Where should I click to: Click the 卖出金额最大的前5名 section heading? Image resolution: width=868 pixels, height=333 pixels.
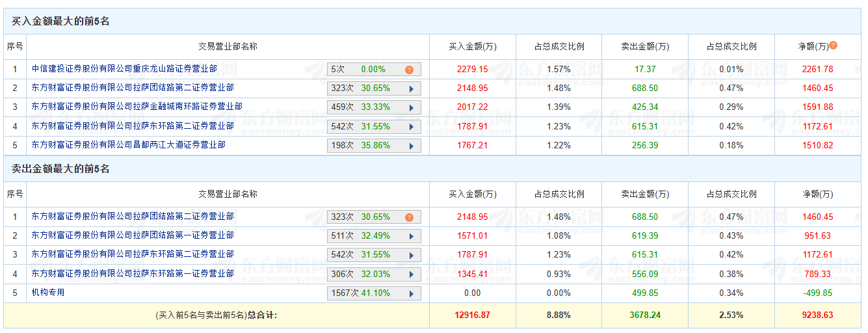click(60, 169)
